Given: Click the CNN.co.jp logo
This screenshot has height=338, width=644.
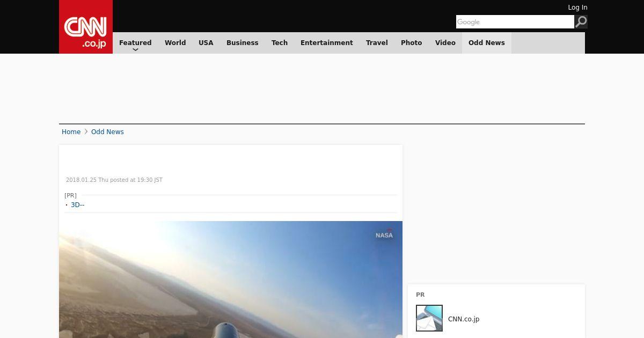Looking at the screenshot, I should pyautogui.click(x=86, y=27).
